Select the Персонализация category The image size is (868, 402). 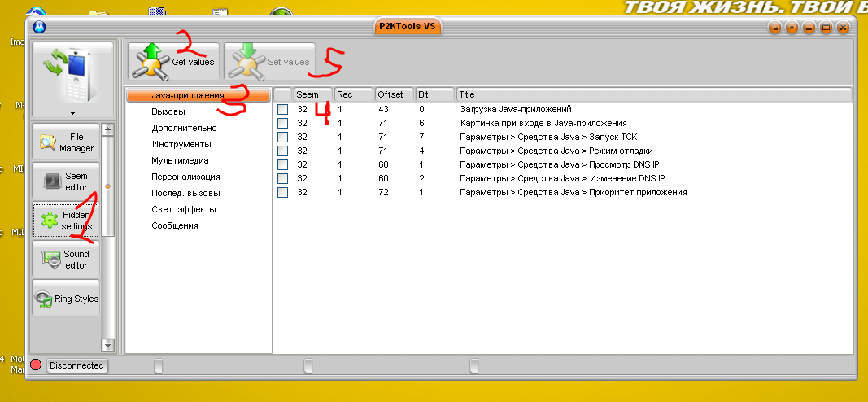[185, 177]
